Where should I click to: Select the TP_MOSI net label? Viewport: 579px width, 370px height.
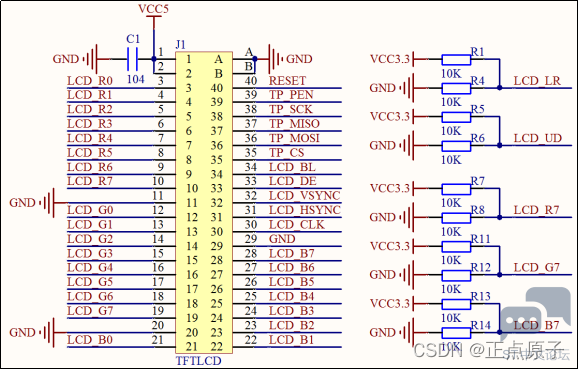pyautogui.click(x=294, y=138)
